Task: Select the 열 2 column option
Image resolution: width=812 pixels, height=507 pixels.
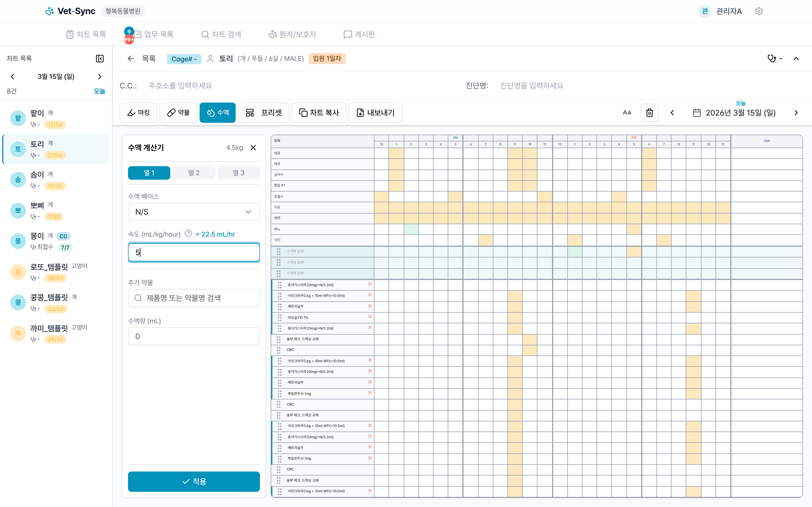Action: [194, 173]
